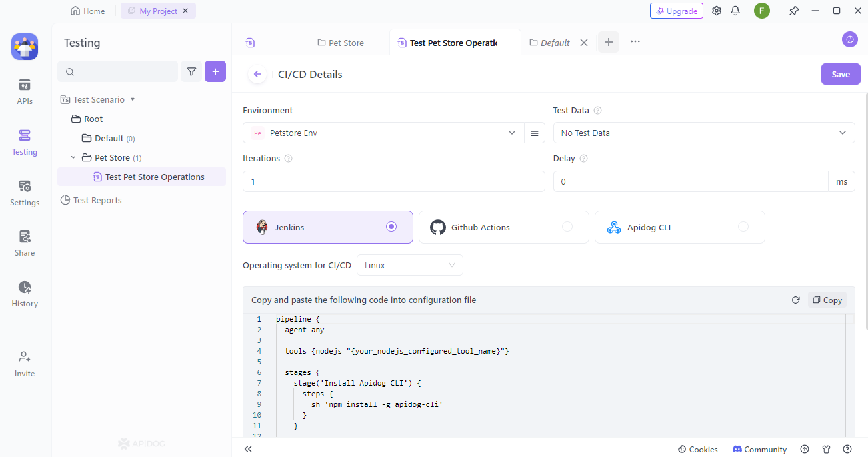Open the History section in the sidebar
The width and height of the screenshot is (868, 457).
pyautogui.click(x=25, y=294)
